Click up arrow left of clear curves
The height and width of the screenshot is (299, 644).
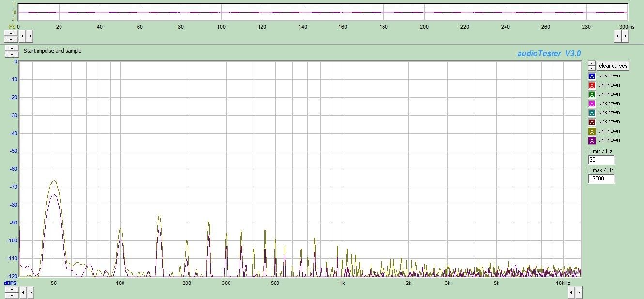(591, 63)
